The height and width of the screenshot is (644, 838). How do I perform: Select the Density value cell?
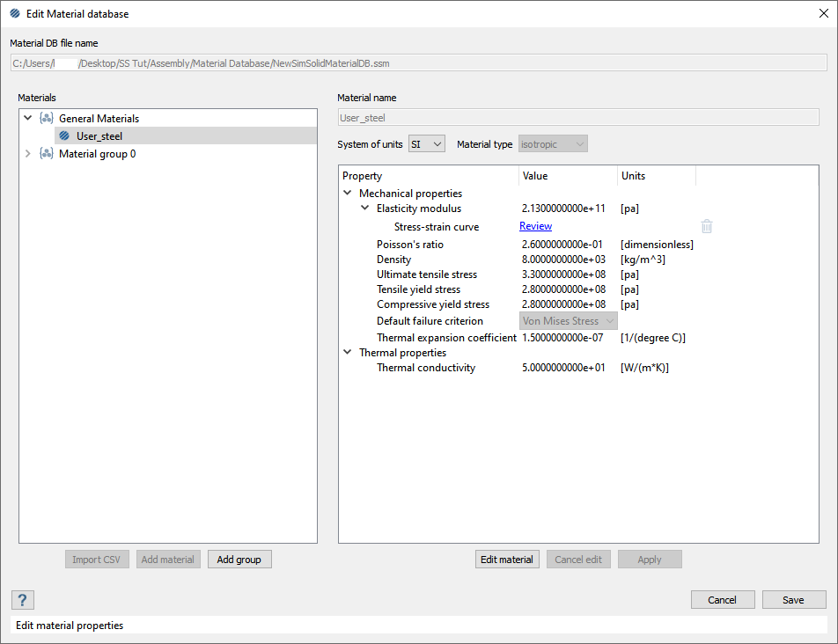pyautogui.click(x=563, y=260)
